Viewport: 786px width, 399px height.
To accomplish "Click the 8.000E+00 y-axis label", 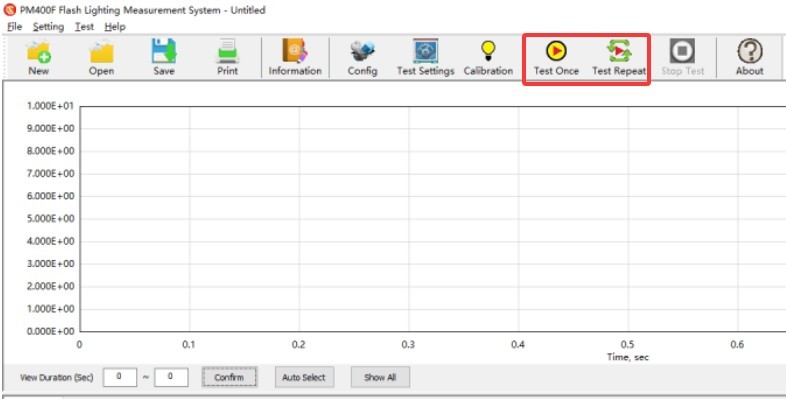I will (50, 151).
